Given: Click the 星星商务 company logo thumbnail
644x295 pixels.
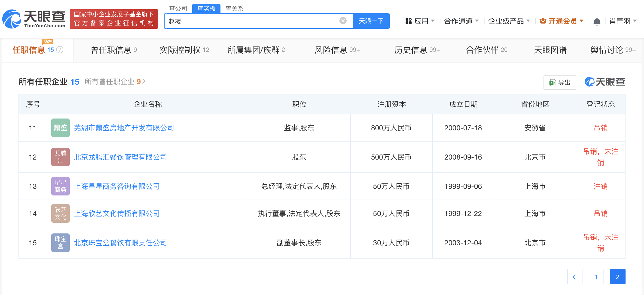Looking at the screenshot, I should pyautogui.click(x=61, y=186).
